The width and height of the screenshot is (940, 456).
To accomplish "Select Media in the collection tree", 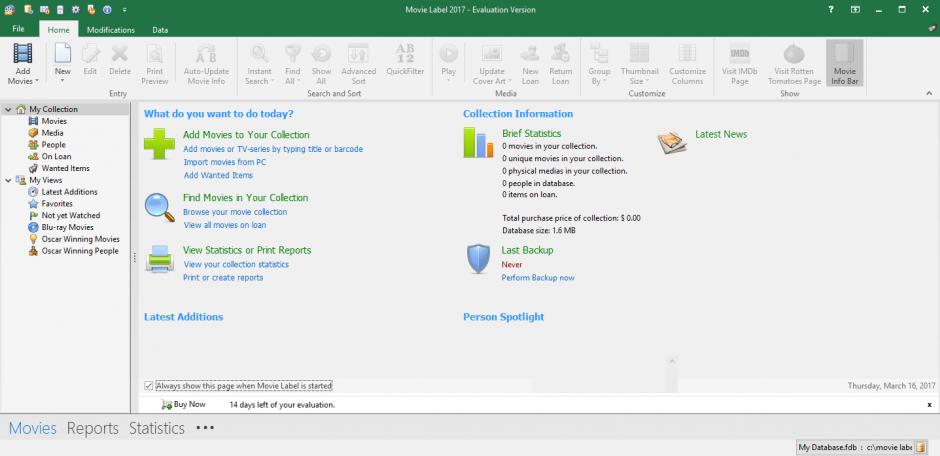I will point(52,133).
